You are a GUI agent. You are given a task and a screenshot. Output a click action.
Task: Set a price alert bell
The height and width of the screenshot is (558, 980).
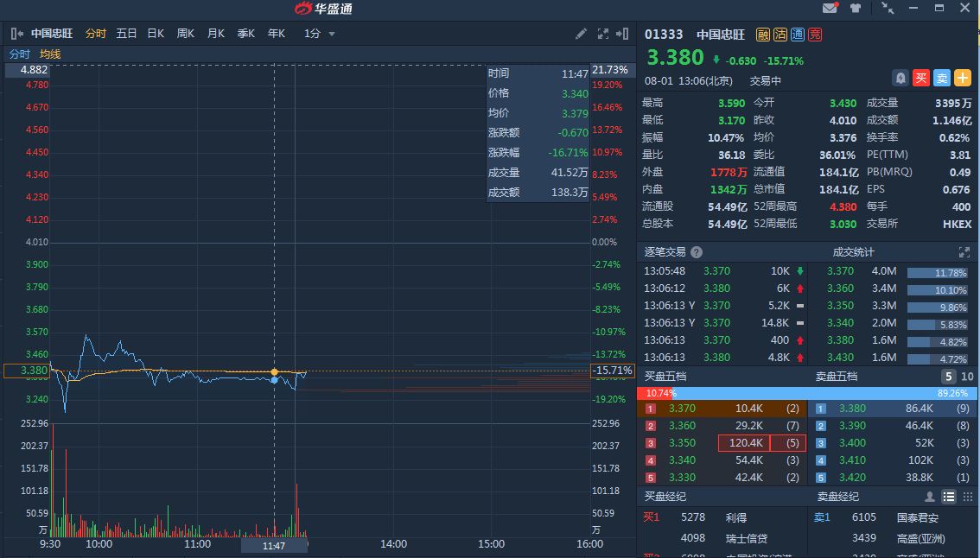900,78
